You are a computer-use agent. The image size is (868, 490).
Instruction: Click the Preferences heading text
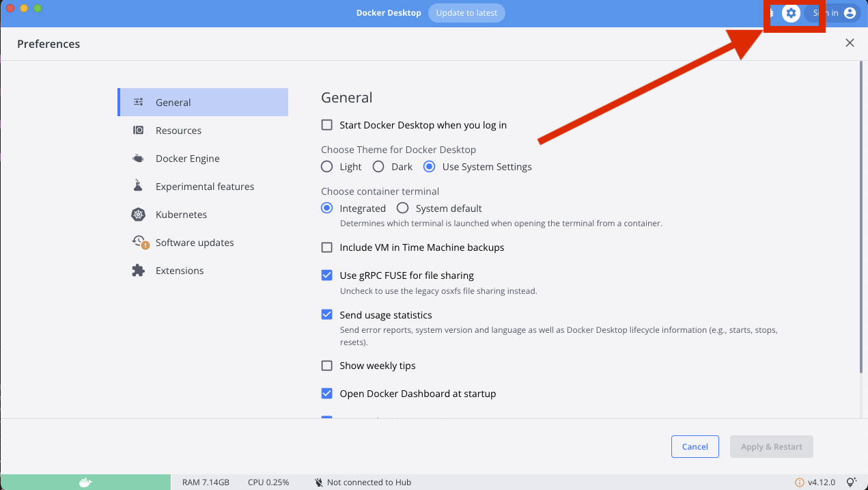pyautogui.click(x=48, y=44)
